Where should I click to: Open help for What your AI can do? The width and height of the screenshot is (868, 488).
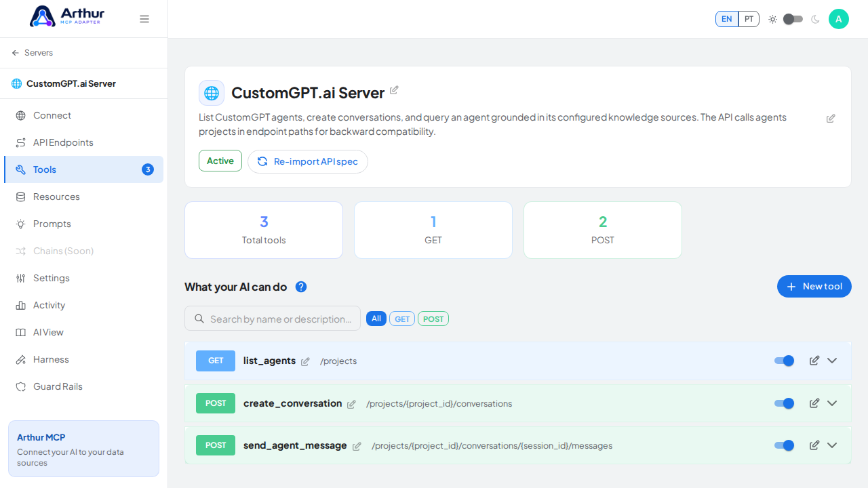(x=301, y=287)
